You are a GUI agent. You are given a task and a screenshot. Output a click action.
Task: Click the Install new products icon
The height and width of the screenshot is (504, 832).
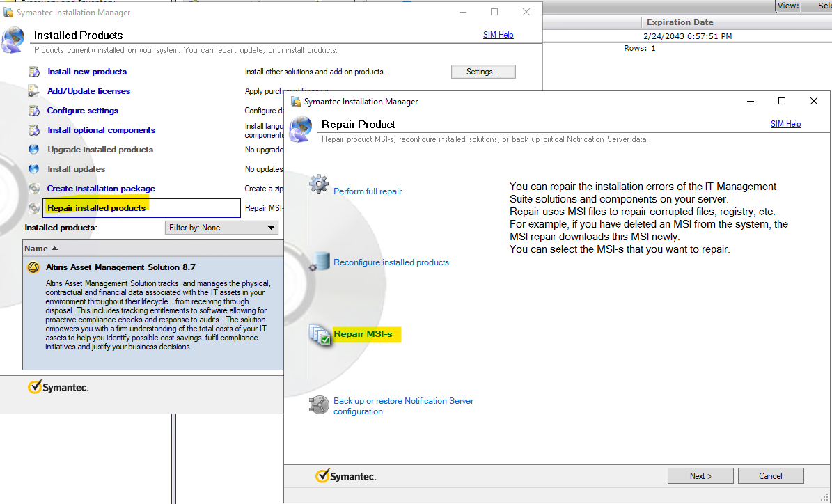click(34, 72)
